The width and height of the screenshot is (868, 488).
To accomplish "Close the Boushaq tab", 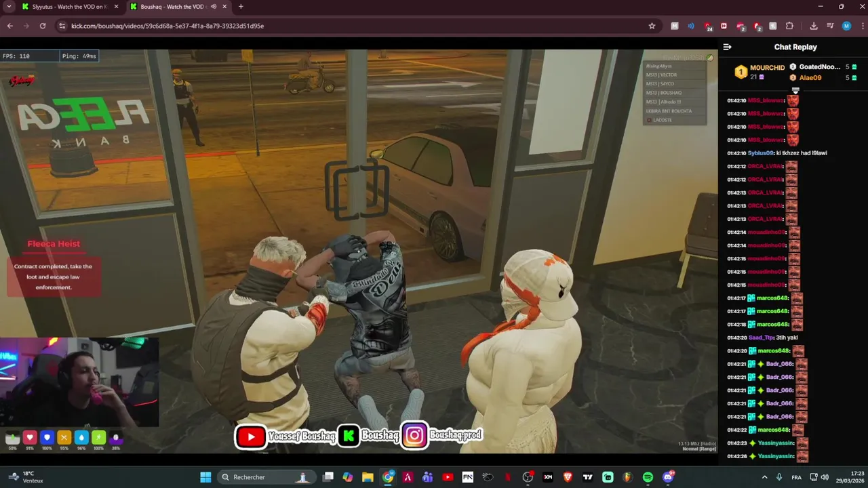I will 224,7.
